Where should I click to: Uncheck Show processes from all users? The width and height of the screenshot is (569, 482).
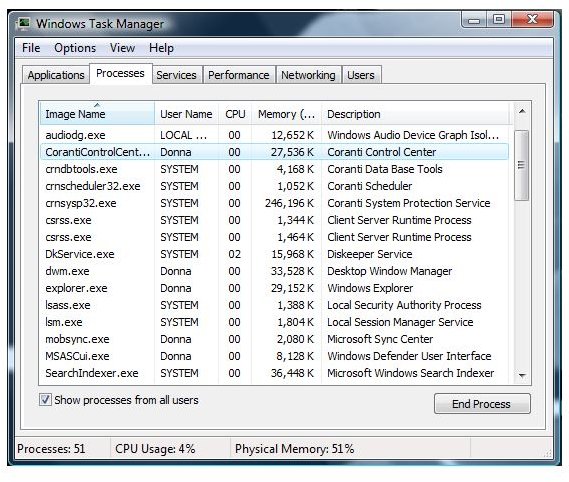pos(45,400)
